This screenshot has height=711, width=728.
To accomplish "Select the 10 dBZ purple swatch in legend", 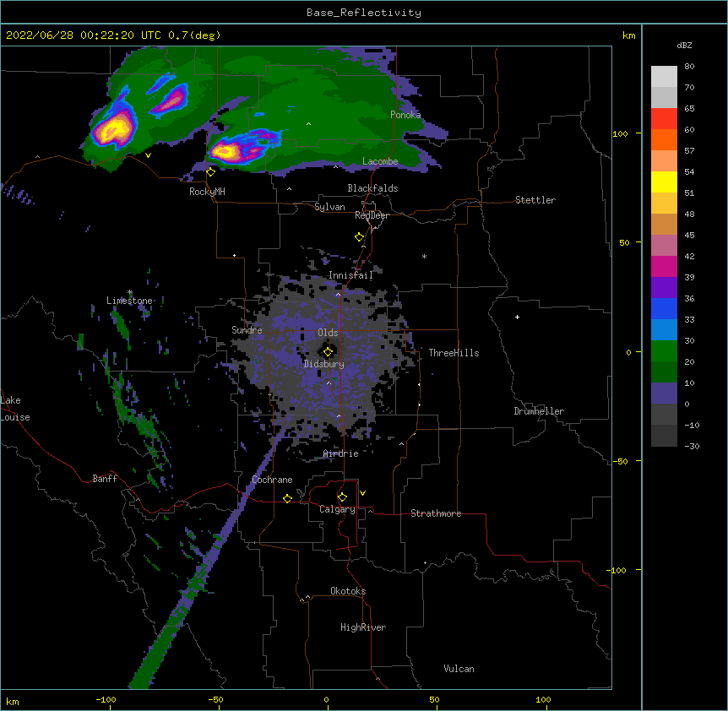I will pos(664,393).
